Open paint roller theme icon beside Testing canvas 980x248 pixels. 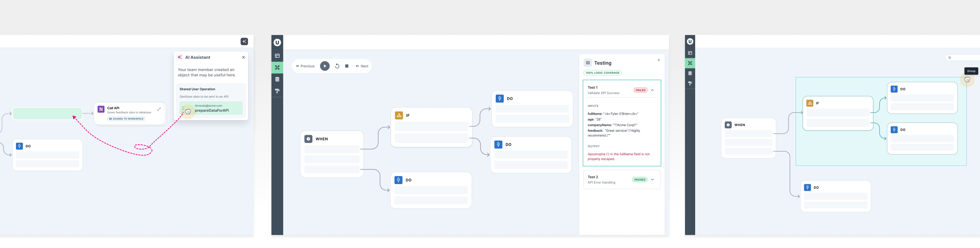pos(277,91)
